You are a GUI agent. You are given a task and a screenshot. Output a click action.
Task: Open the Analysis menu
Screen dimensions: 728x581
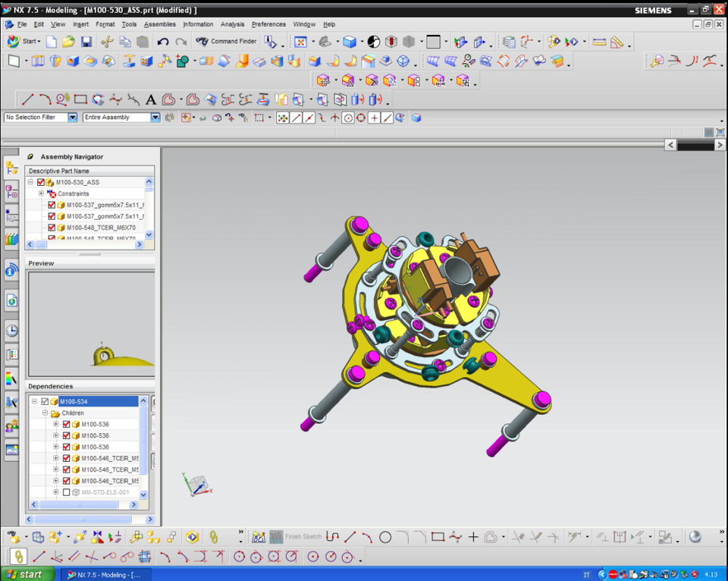pyautogui.click(x=232, y=24)
